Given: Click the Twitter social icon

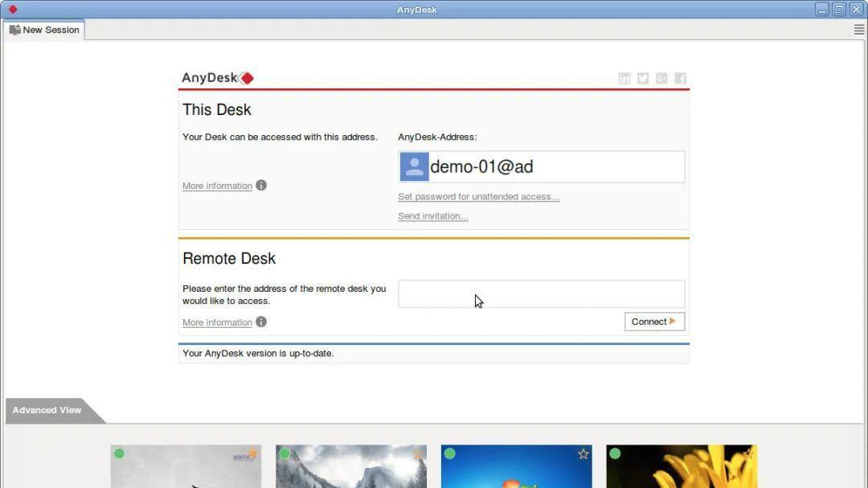Looking at the screenshot, I should 643,79.
